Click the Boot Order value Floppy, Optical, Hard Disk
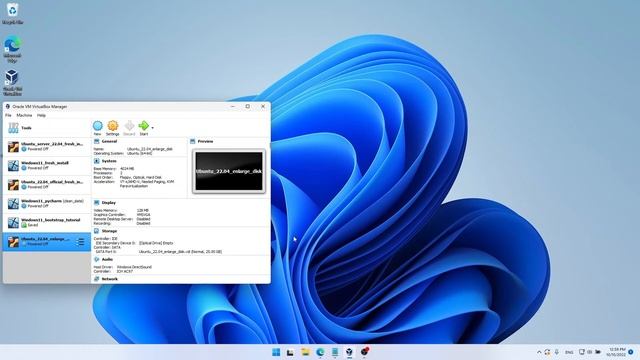The width and height of the screenshot is (640, 360). click(141, 178)
